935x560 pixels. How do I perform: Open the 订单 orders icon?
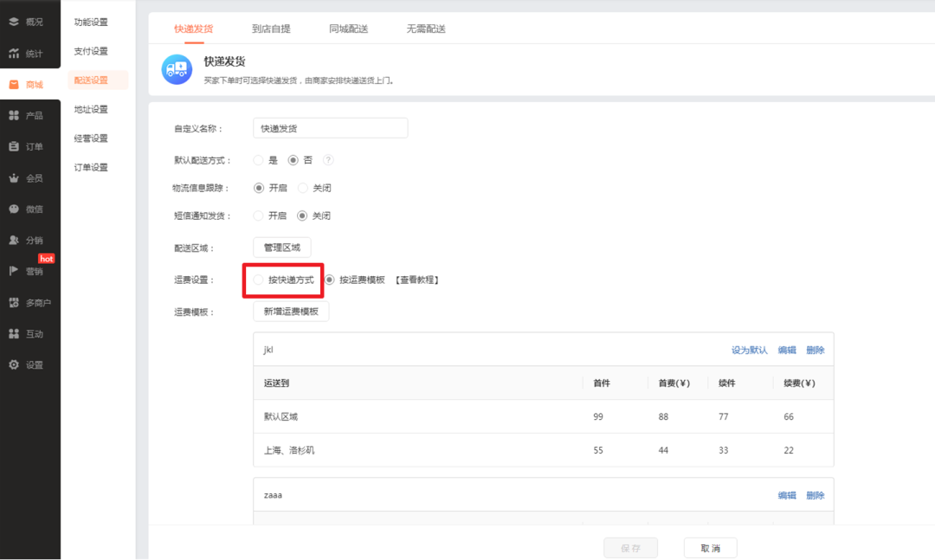pos(14,146)
